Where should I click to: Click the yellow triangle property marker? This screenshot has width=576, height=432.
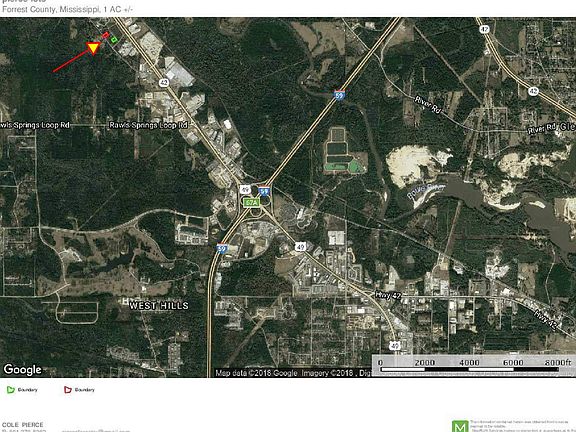click(93, 48)
